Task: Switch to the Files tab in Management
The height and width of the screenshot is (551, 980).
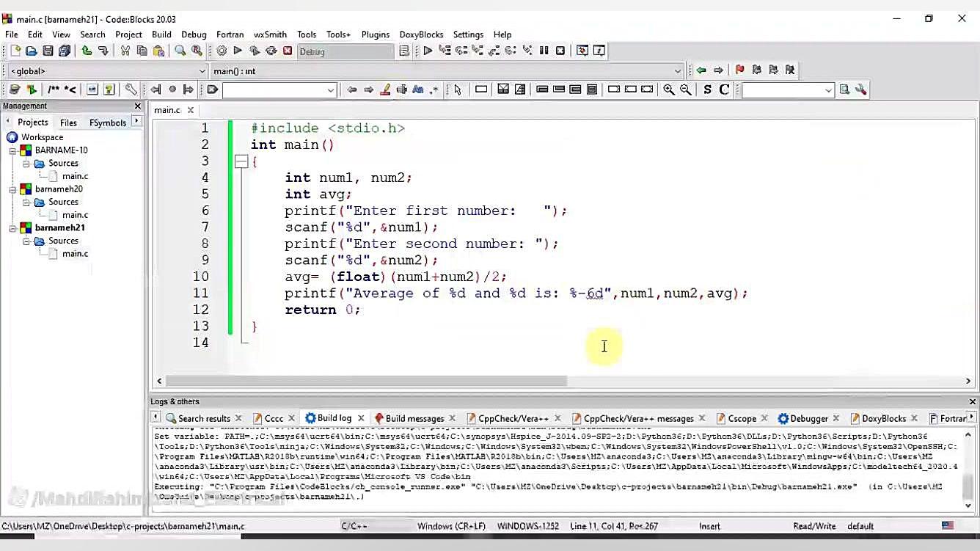Action: click(x=68, y=123)
